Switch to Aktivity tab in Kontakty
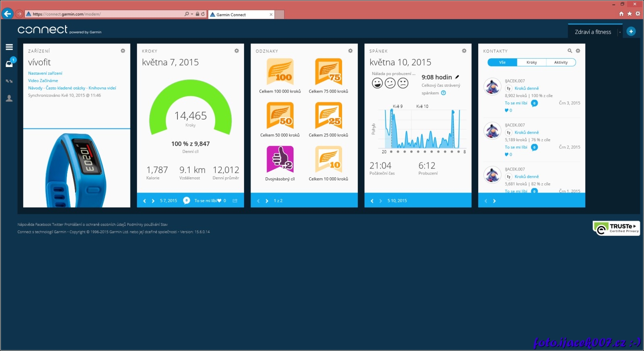This screenshot has width=644, height=351. 560,63
